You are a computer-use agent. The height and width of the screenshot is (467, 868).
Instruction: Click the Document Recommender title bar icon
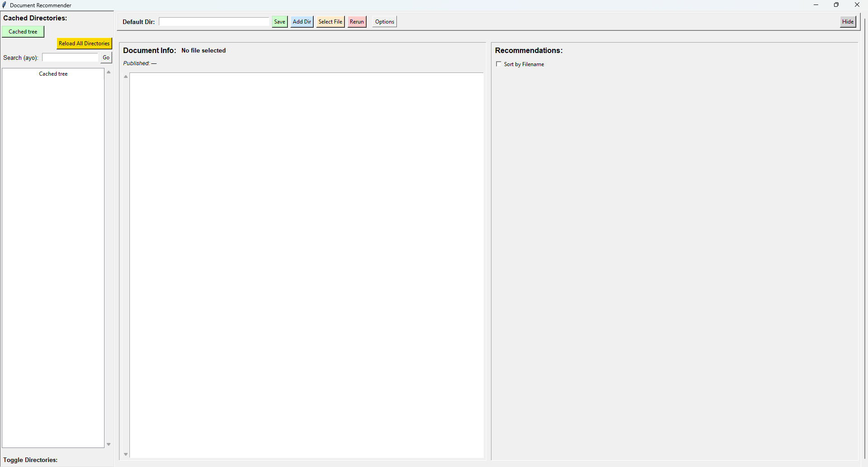4,5
